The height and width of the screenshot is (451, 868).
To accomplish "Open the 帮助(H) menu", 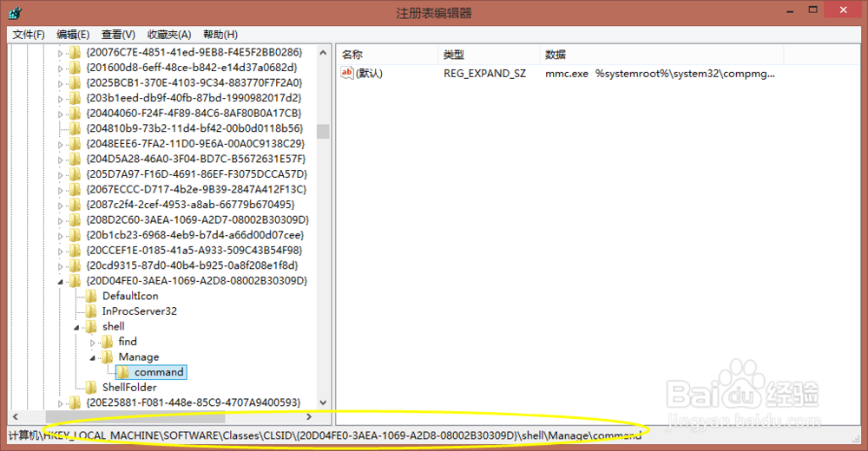I will tap(220, 35).
